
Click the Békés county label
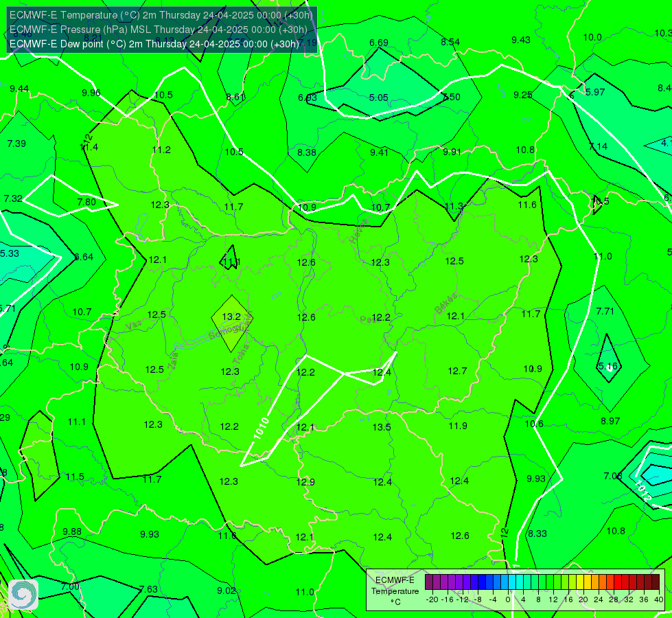(445, 304)
